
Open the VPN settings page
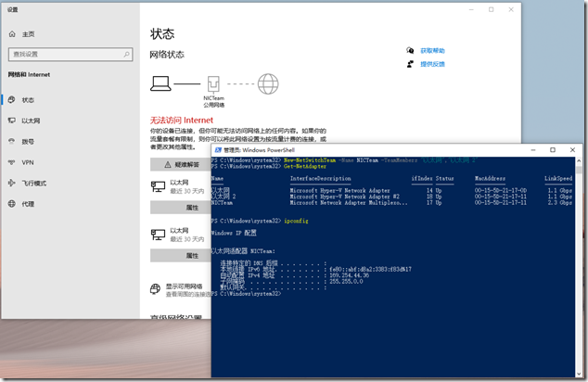coord(28,162)
